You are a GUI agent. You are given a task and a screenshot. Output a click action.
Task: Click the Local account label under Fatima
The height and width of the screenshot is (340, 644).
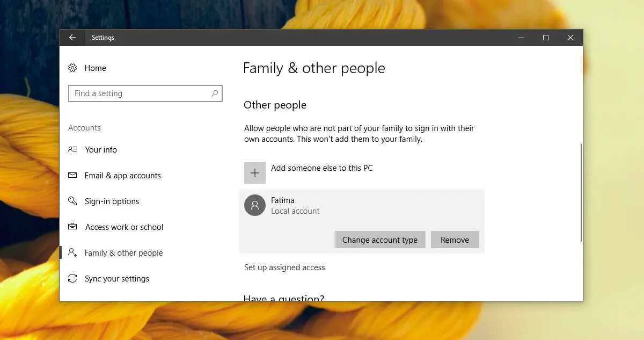(x=295, y=211)
